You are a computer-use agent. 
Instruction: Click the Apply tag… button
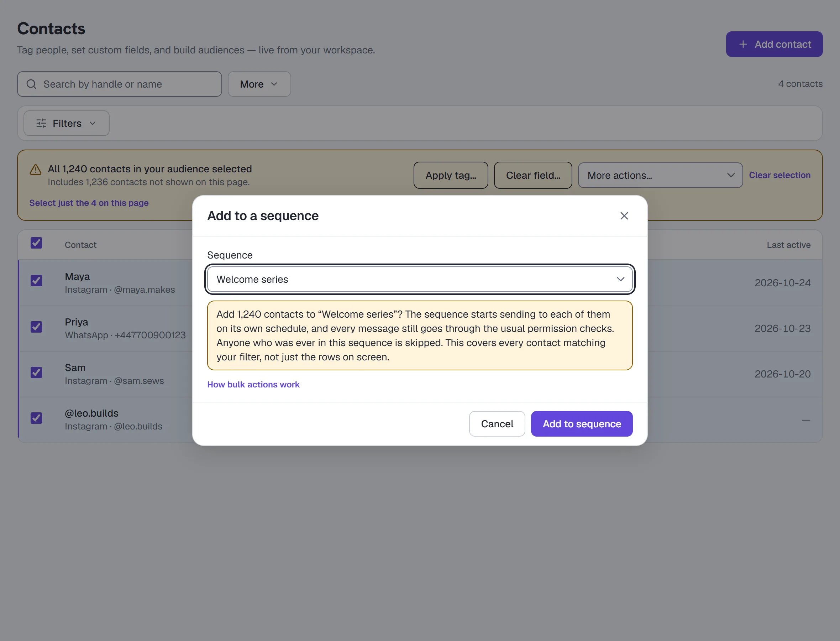click(x=451, y=175)
